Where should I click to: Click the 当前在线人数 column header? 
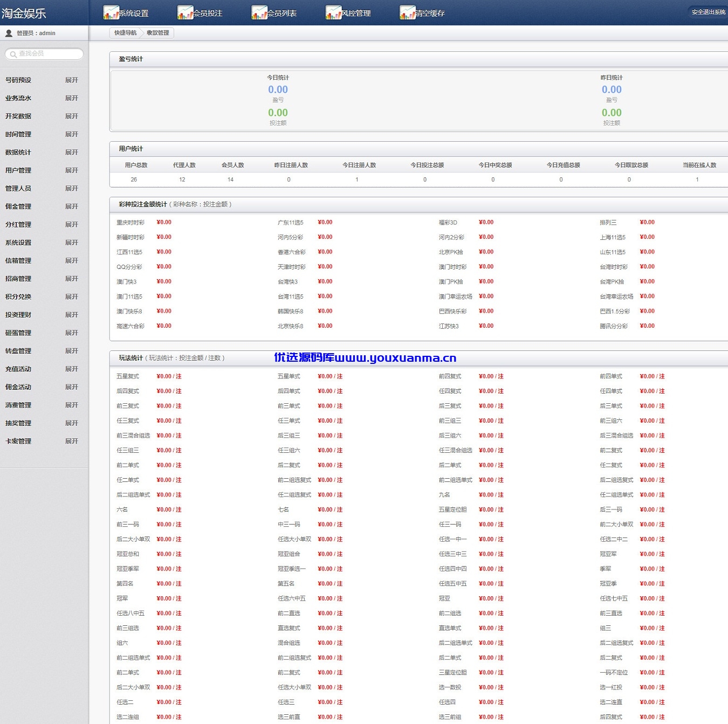coord(699,165)
